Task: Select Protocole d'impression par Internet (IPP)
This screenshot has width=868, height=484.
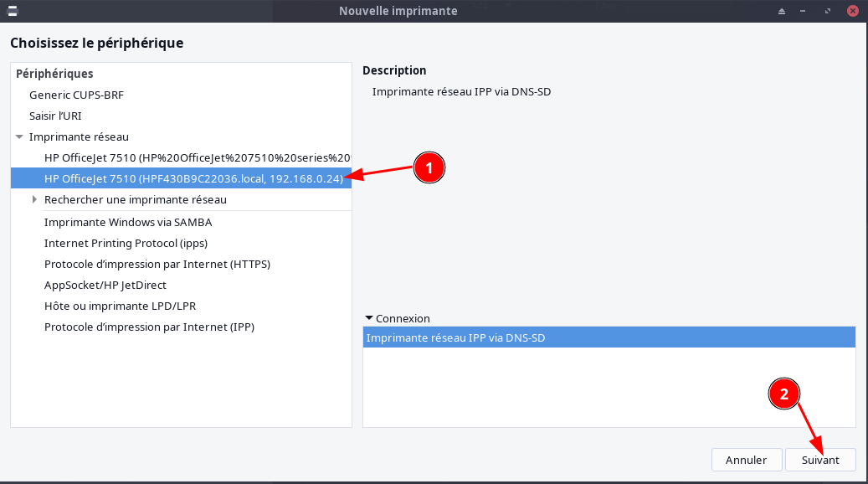Action: click(149, 327)
